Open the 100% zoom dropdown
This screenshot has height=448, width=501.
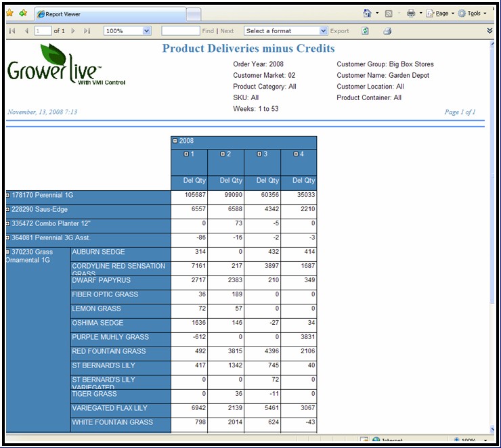pos(147,30)
